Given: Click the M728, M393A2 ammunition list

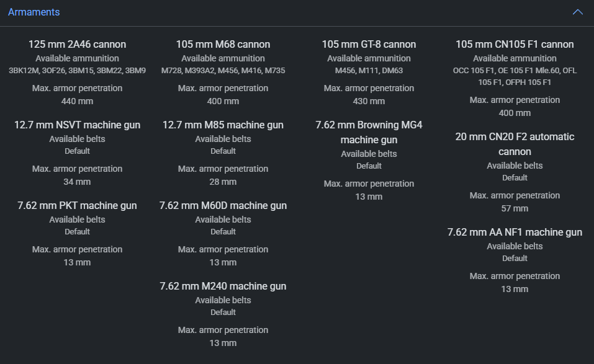Looking at the screenshot, I should tap(223, 71).
